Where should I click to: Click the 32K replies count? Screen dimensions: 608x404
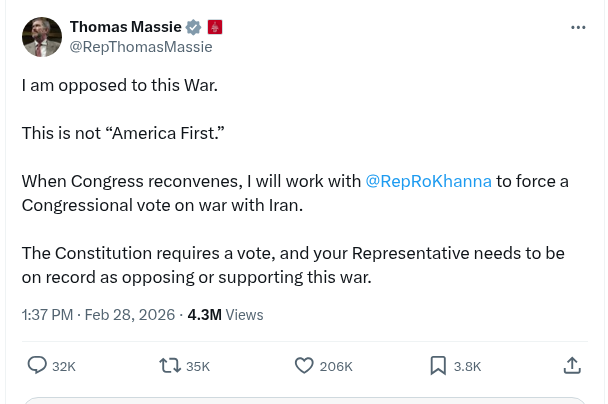[x=64, y=367]
